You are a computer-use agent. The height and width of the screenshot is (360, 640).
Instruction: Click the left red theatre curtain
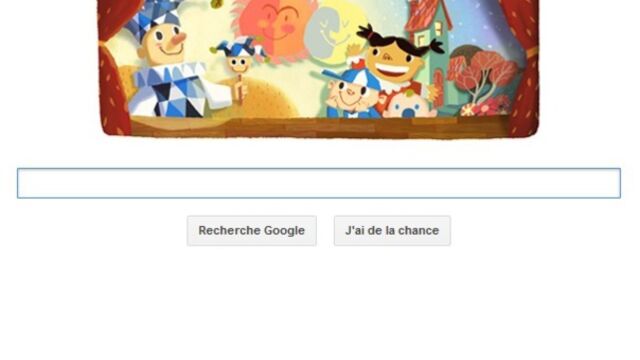click(x=112, y=67)
